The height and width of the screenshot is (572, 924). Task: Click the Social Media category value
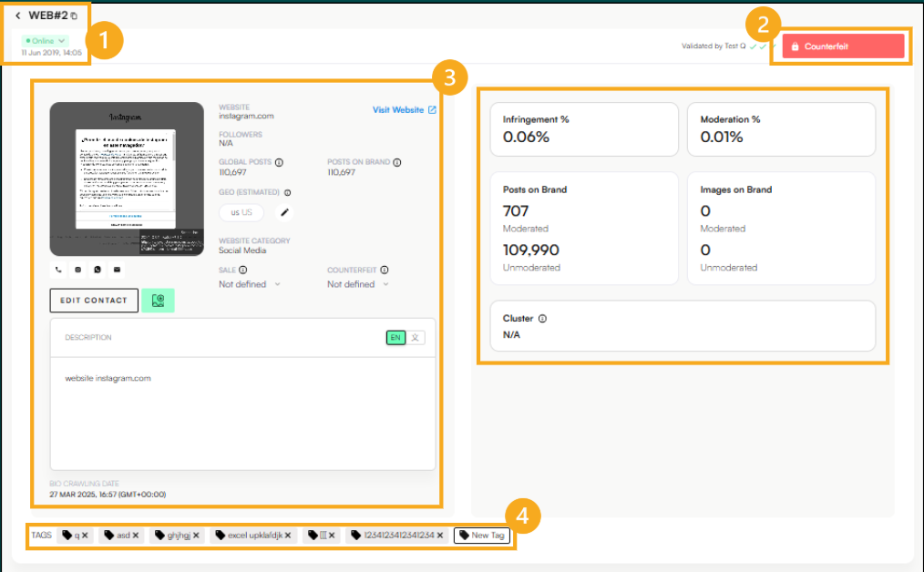[242, 250]
